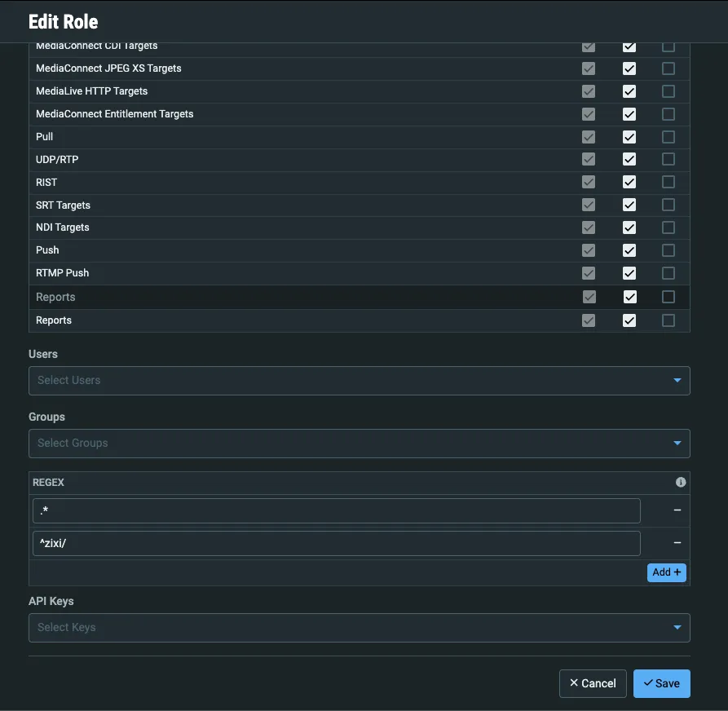Click the greyed checkbox in the Pull row

589,137
